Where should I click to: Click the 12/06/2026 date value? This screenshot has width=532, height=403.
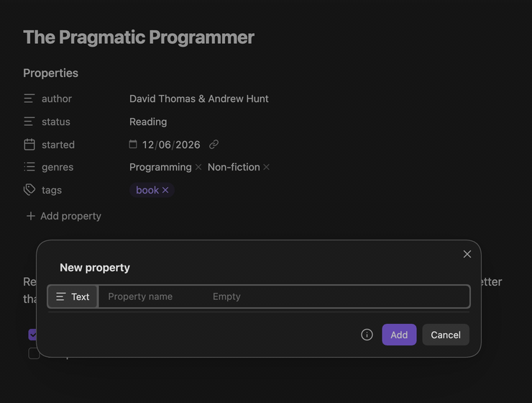[171, 145]
